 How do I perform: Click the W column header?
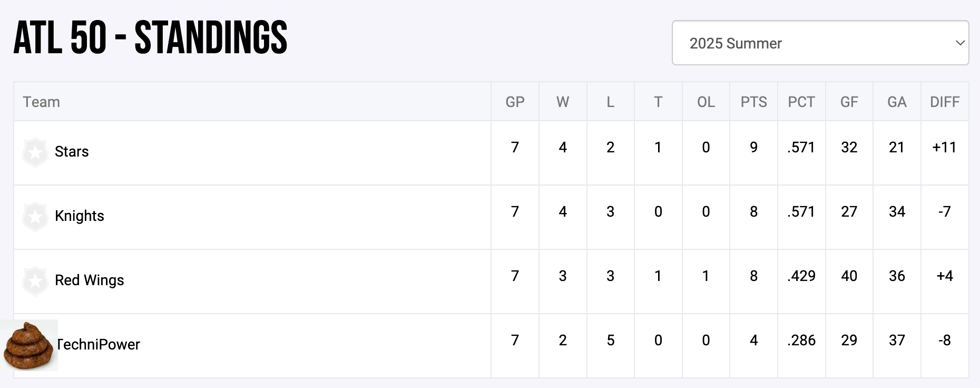coord(563,102)
